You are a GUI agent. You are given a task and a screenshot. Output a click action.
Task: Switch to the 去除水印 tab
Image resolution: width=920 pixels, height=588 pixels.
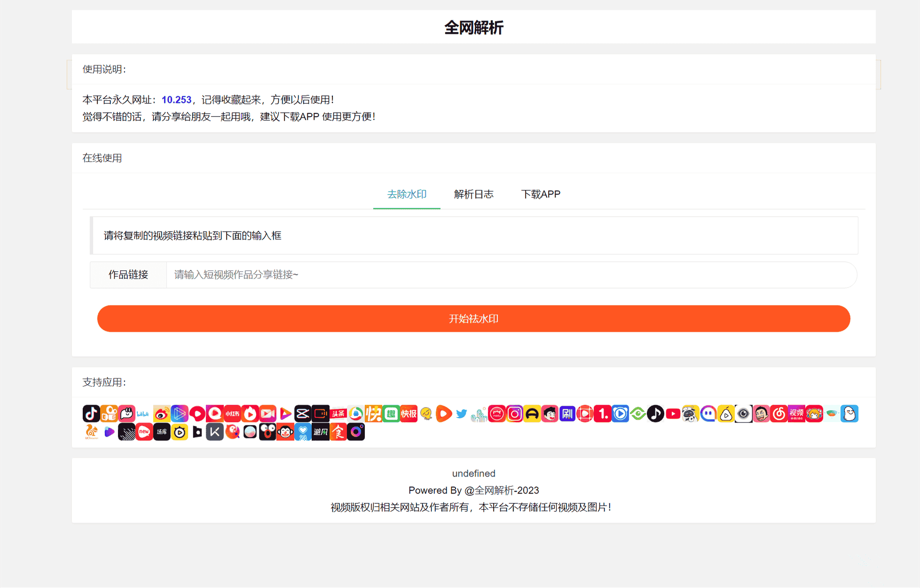[x=407, y=194]
